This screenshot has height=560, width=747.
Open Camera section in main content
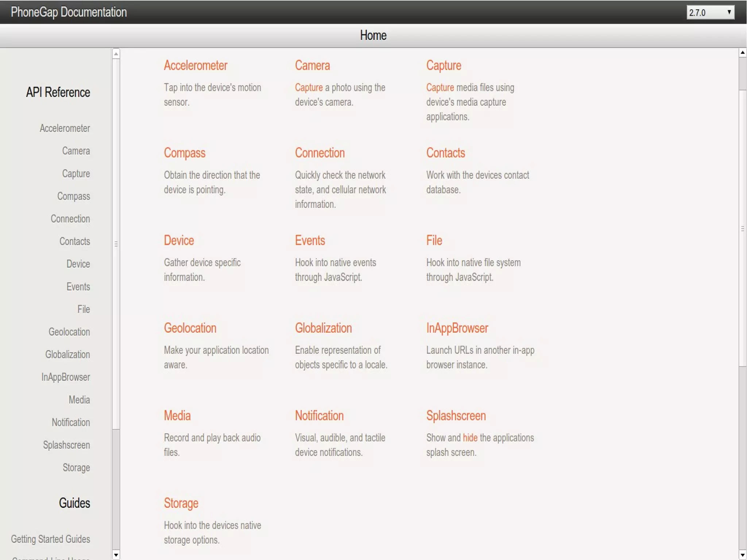coord(312,65)
